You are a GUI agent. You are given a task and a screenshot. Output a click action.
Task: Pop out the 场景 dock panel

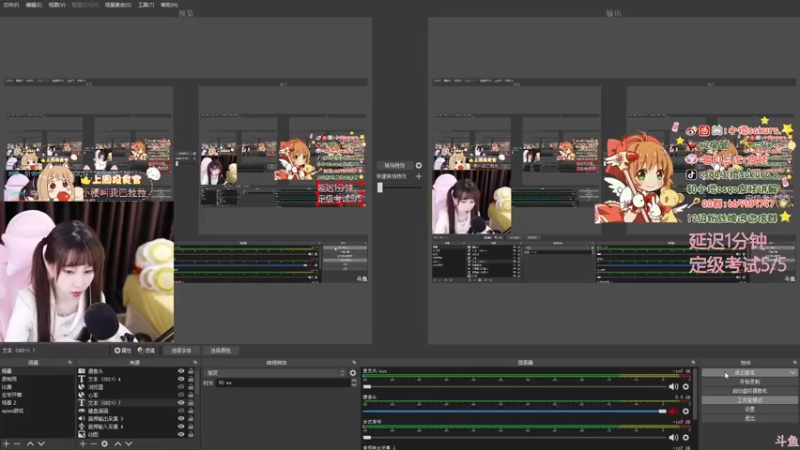point(70,363)
